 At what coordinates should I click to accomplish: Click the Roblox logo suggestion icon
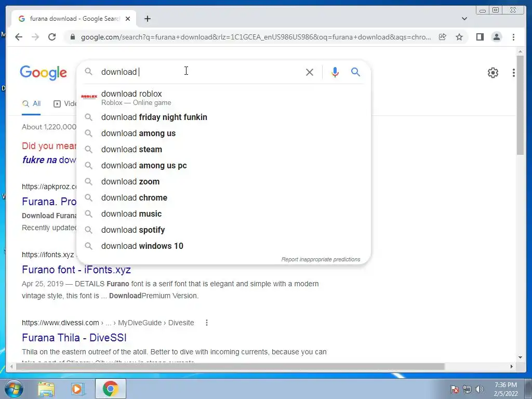pyautogui.click(x=89, y=97)
